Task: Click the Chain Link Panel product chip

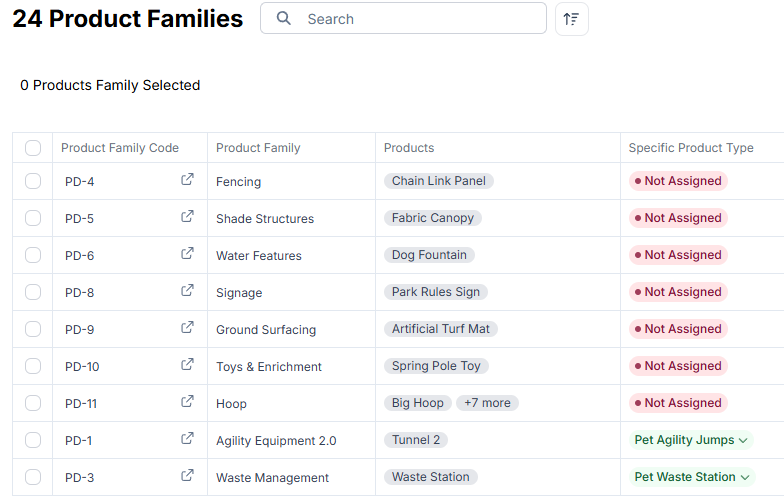Action: [438, 181]
